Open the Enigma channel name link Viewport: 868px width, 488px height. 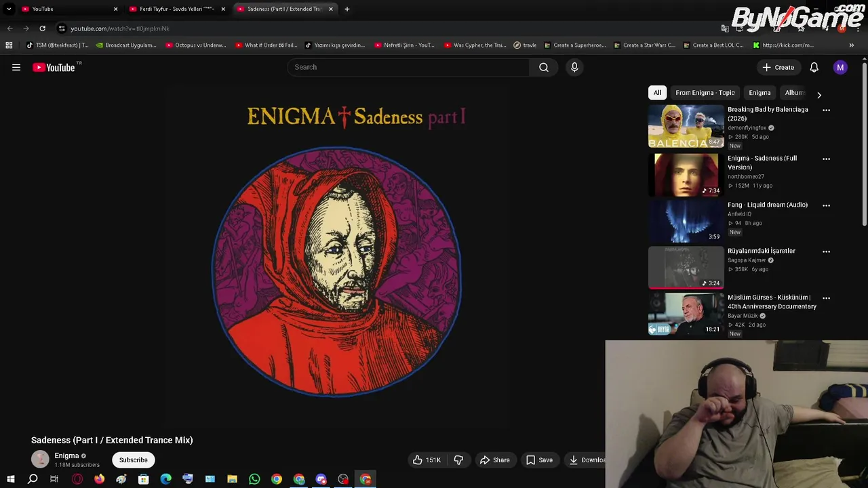click(x=66, y=455)
